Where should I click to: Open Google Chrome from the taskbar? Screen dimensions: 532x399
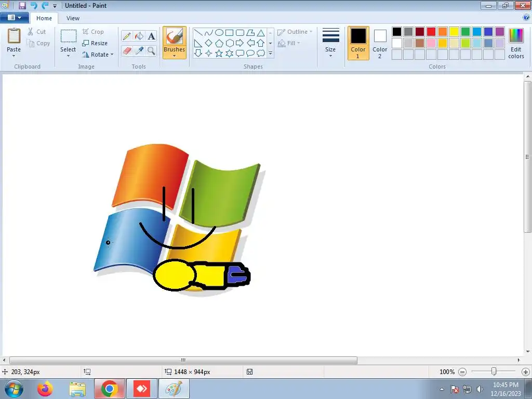point(109,389)
